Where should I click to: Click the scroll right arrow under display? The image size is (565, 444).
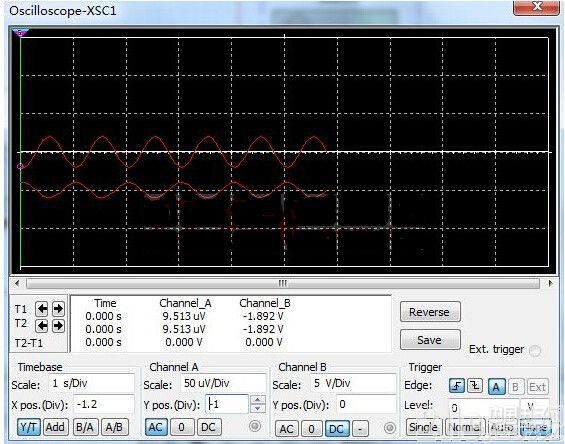pos(550,283)
